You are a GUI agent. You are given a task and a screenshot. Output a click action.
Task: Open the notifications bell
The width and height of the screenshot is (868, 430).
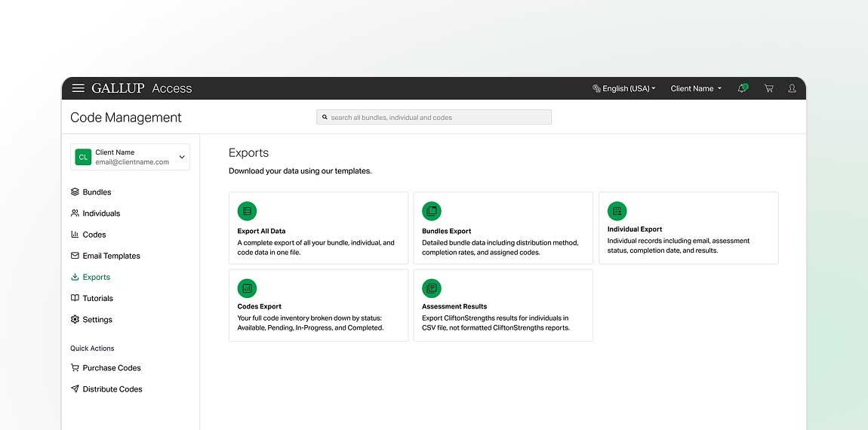coord(743,88)
